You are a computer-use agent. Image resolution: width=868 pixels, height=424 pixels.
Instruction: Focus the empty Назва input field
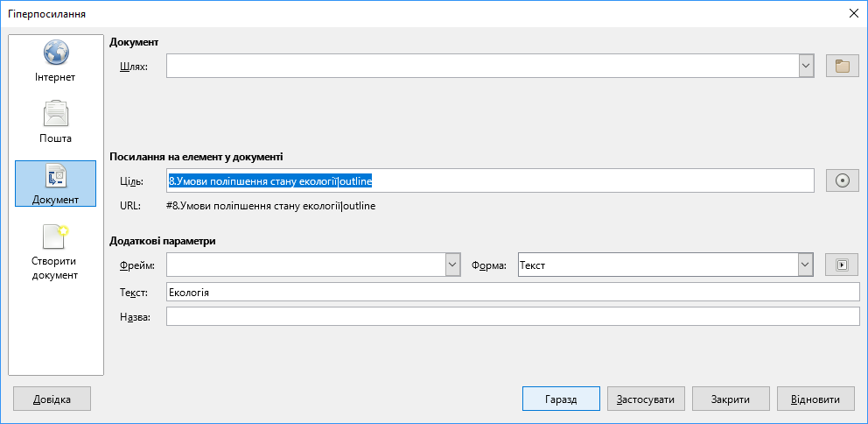[x=513, y=316]
